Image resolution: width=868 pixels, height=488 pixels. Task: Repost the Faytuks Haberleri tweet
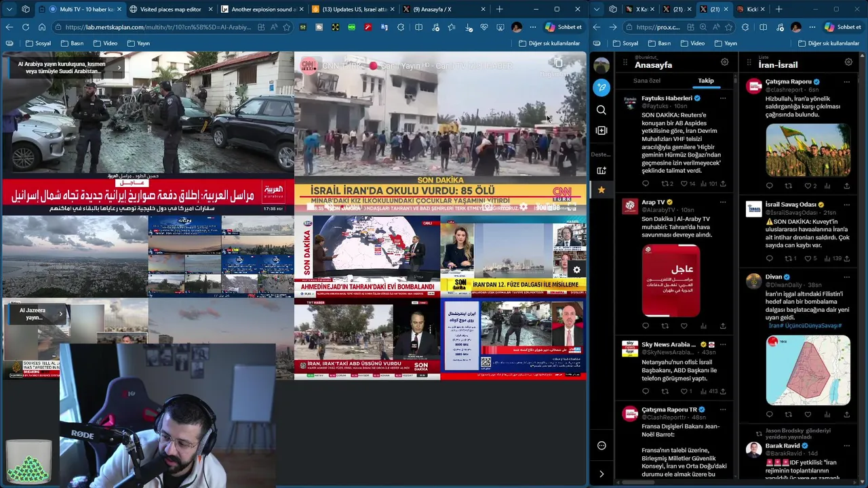[664, 184]
